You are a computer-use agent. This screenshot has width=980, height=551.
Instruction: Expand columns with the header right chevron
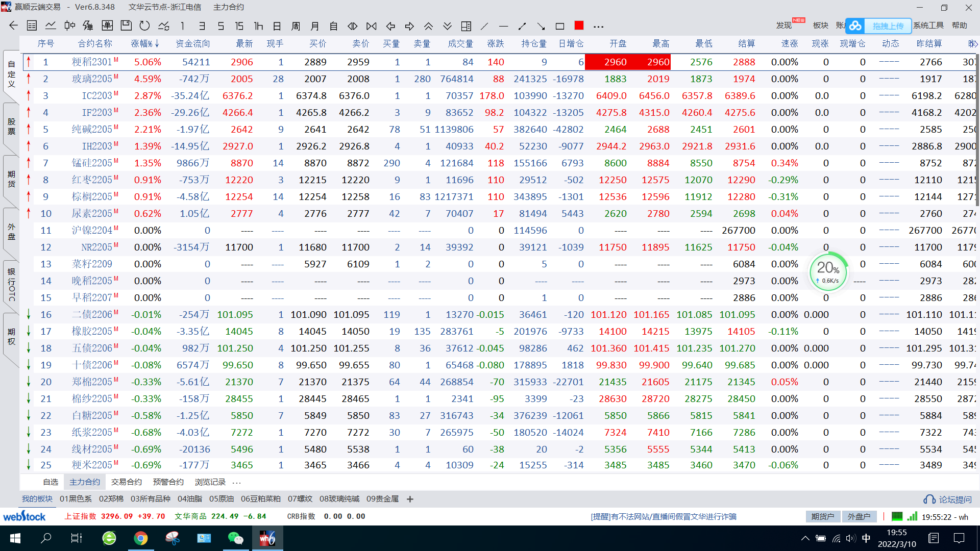975,44
